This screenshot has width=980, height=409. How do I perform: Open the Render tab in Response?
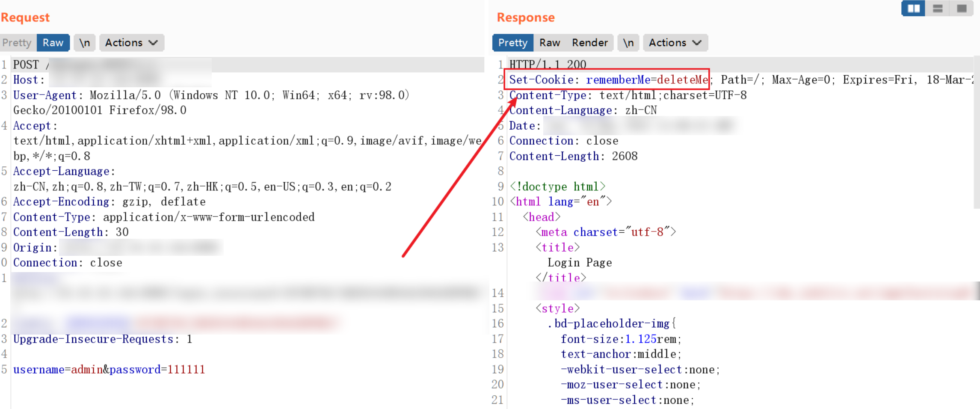(x=590, y=43)
